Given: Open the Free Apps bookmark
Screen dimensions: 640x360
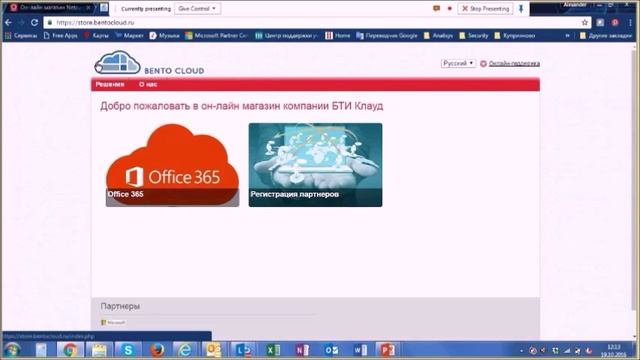Looking at the screenshot, I should click(60, 36).
